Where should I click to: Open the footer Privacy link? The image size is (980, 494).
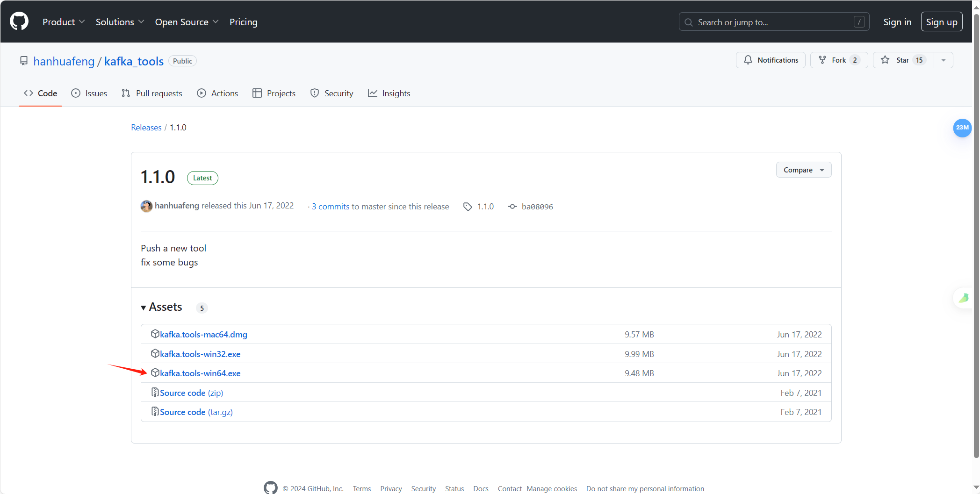coord(391,488)
